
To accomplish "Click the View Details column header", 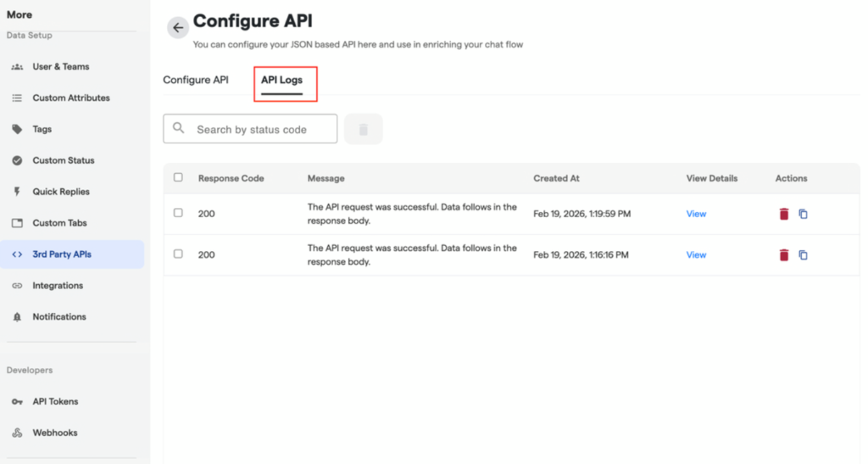I will (x=712, y=178).
